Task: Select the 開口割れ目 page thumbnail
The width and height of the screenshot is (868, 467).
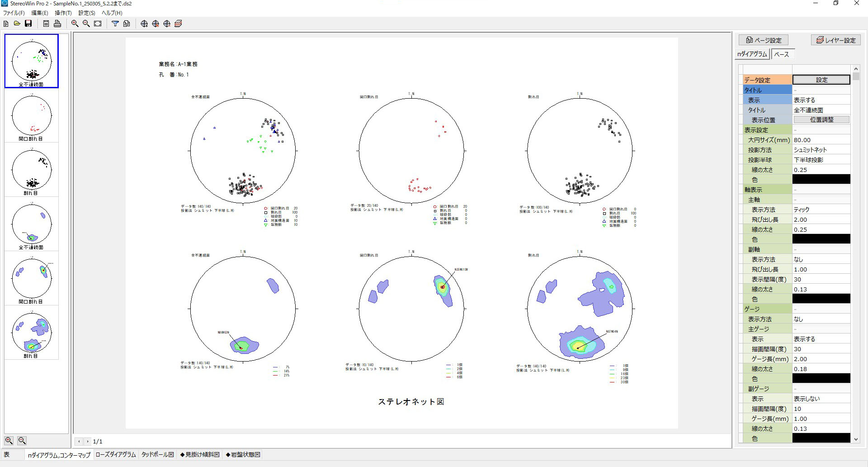Action: tap(32, 115)
